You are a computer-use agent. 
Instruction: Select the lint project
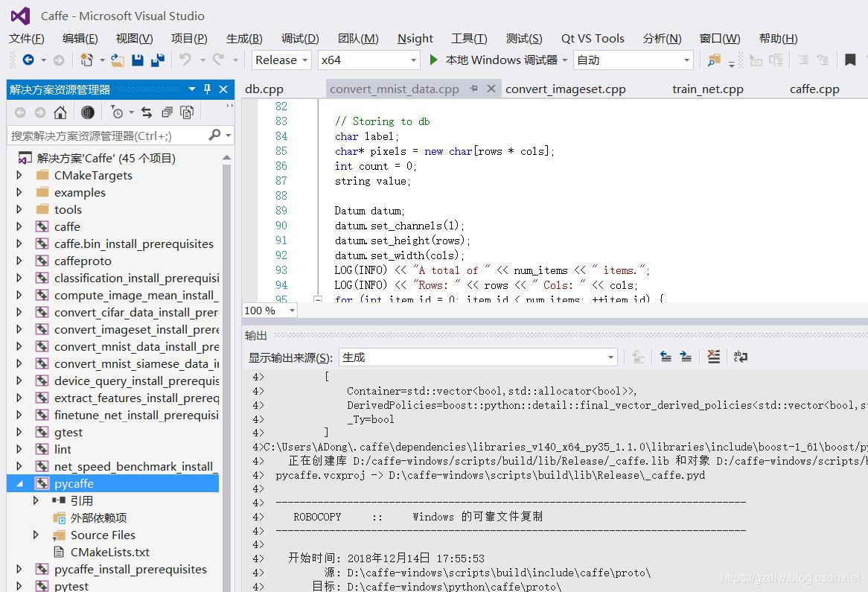point(63,450)
